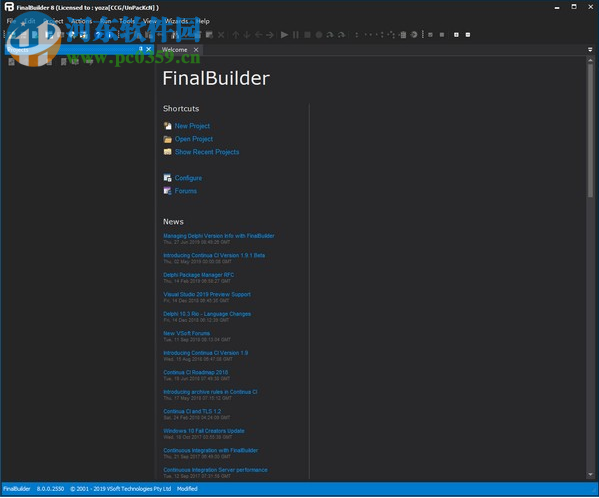The image size is (599, 498).
Task: Pause the build with the Pause icon
Action: pos(296,35)
